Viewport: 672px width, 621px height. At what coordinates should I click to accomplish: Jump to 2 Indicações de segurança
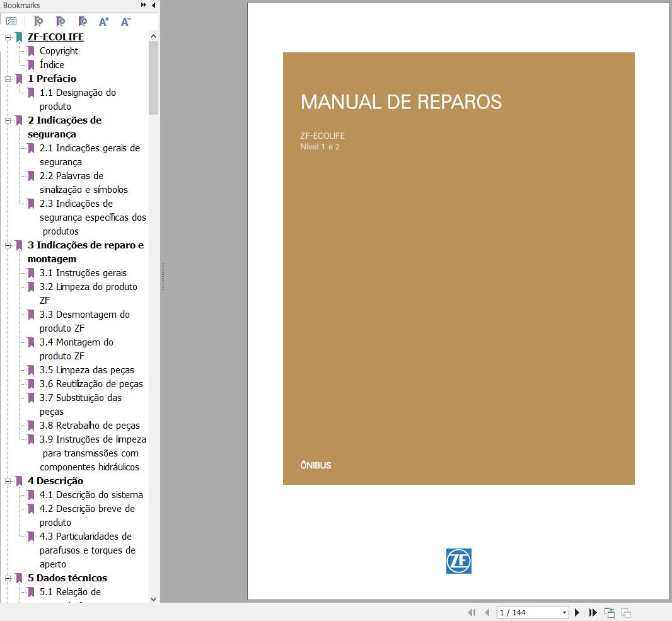click(65, 127)
